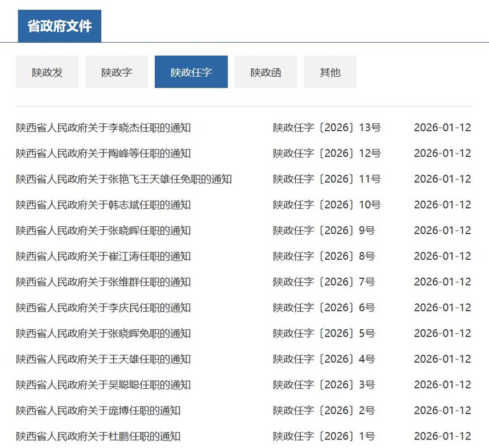The height and width of the screenshot is (448, 489).
Task: Click document number 陕政任字〔2026〕13号
Action: point(326,127)
